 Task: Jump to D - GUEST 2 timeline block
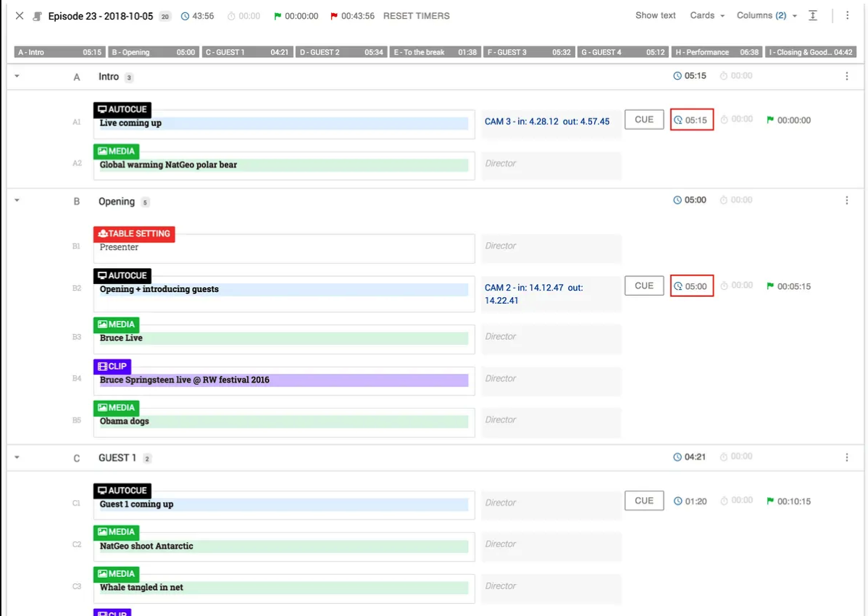[x=341, y=52]
